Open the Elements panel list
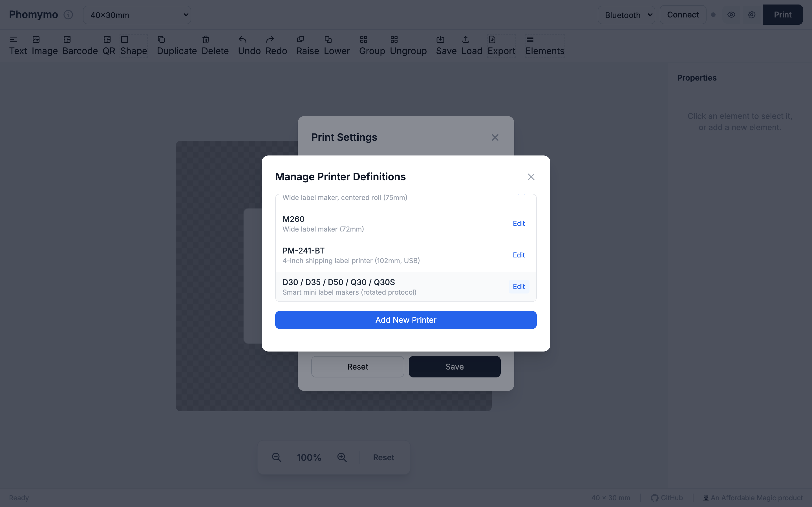 pos(545,46)
